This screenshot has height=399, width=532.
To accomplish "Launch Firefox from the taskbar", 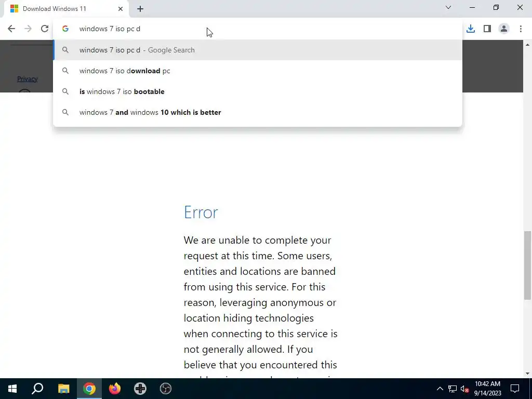I will click(x=115, y=389).
